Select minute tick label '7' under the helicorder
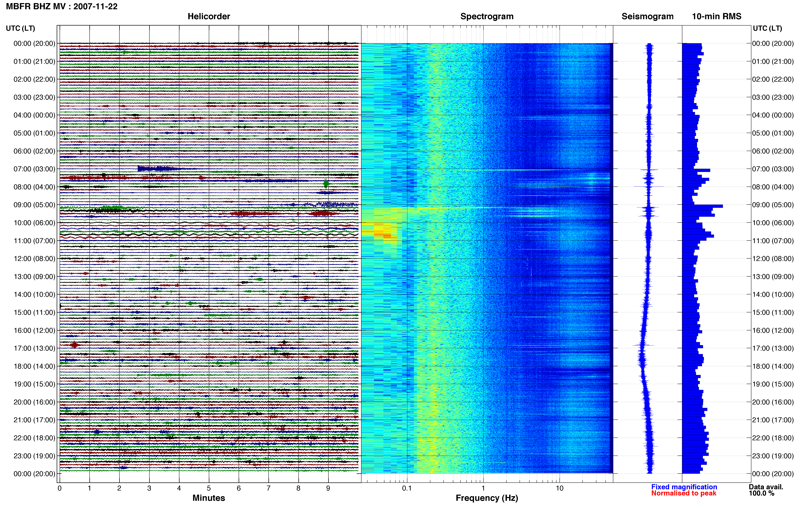Image resolution: width=812 pixels, height=508 pixels. (x=269, y=488)
